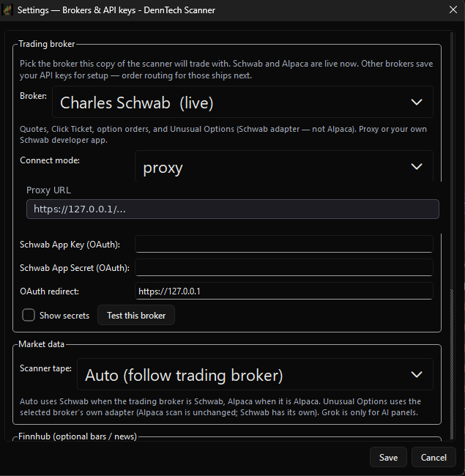Click the DennTech Scanner app icon in title bar
Screen dimensions: 465x476
pyautogui.click(x=7, y=10)
